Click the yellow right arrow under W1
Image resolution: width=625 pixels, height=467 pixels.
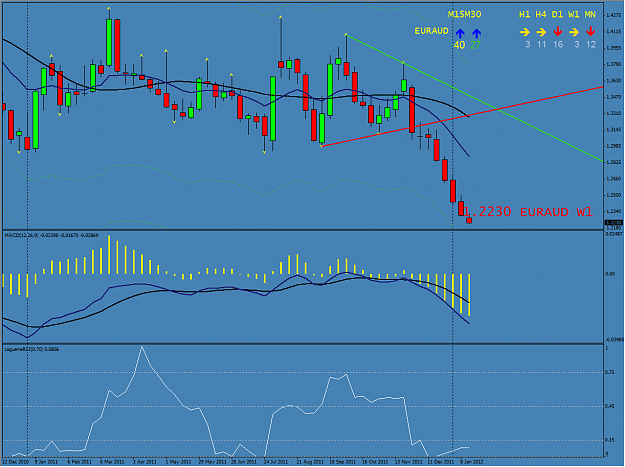pyautogui.click(x=574, y=32)
